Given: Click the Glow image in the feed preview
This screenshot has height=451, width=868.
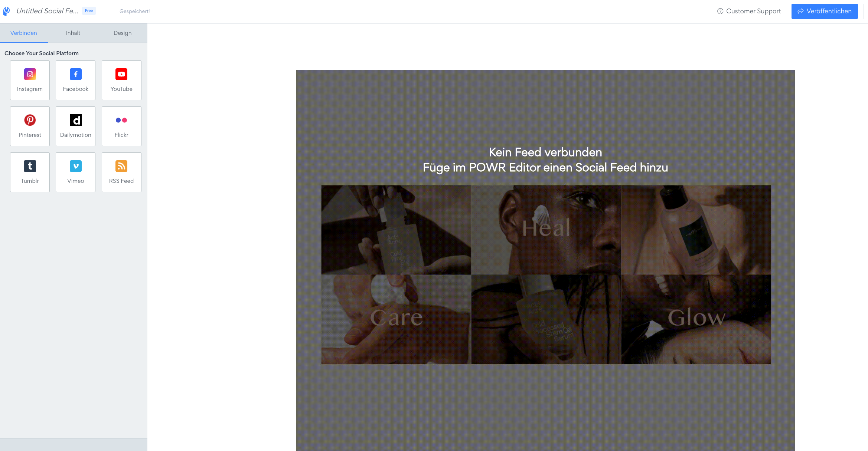Looking at the screenshot, I should point(696,319).
